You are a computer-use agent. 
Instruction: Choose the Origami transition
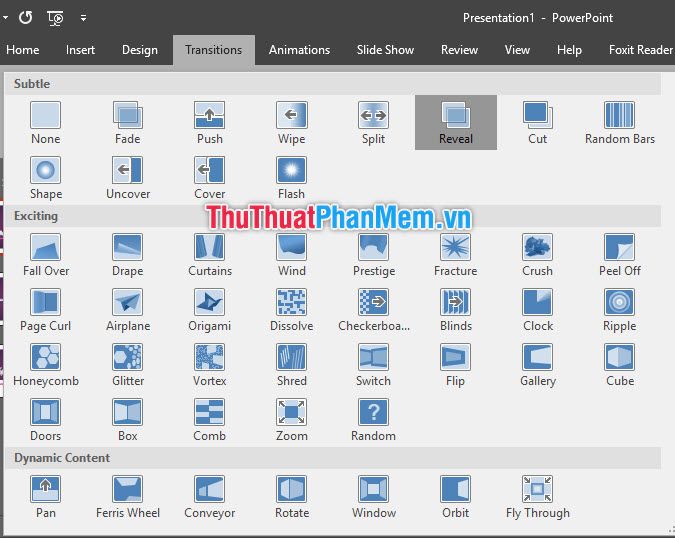210,310
